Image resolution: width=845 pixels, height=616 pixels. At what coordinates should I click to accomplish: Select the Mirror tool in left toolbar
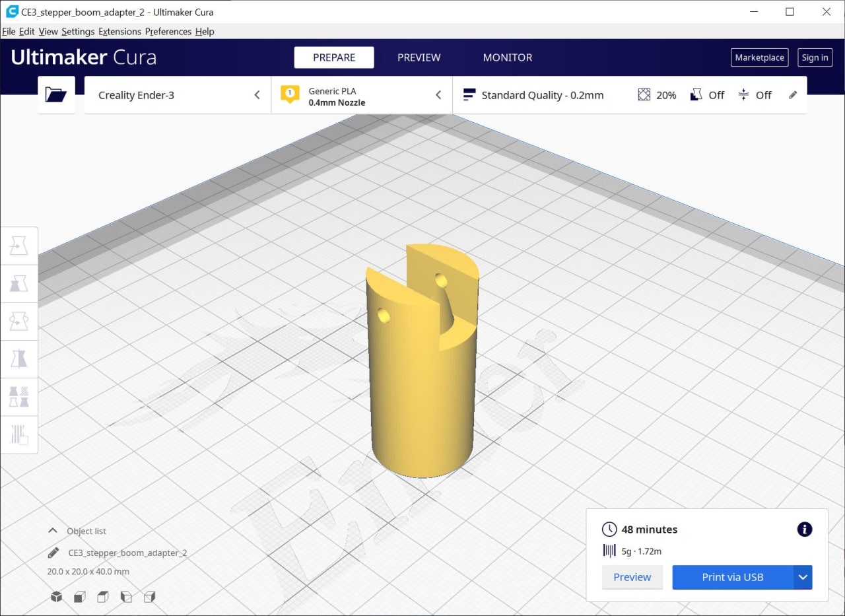[19, 359]
